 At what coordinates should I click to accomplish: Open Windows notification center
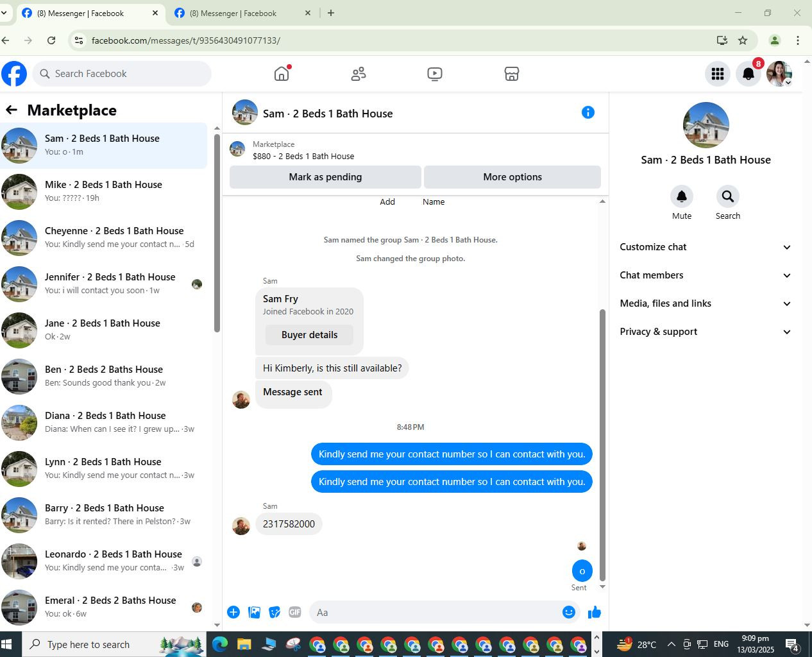tap(792, 644)
